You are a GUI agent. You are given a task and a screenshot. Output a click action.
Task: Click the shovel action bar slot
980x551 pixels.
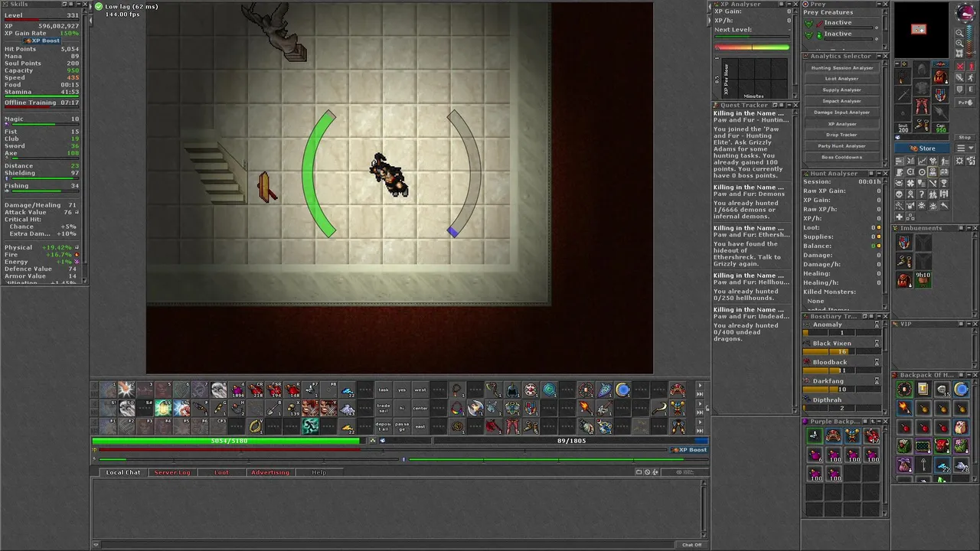click(x=273, y=408)
